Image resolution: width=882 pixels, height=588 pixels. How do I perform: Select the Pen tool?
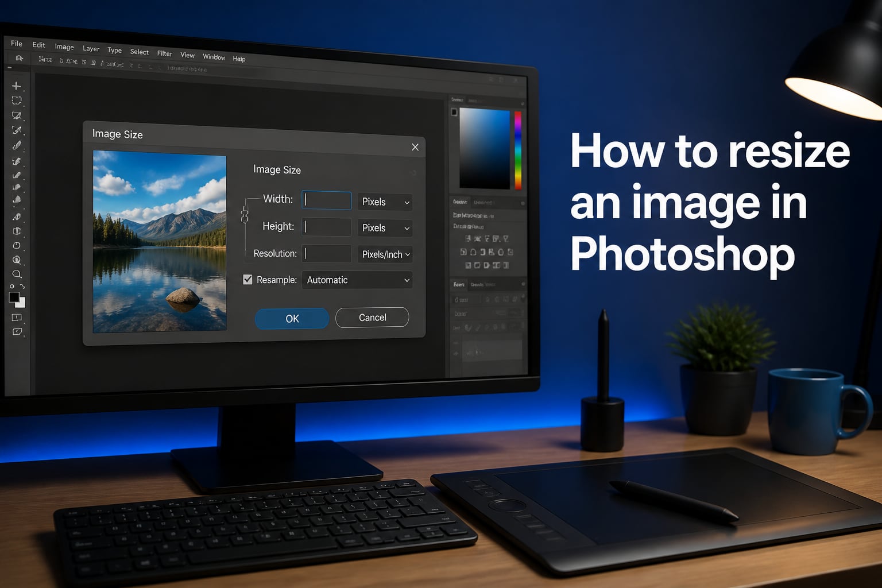[x=17, y=217]
